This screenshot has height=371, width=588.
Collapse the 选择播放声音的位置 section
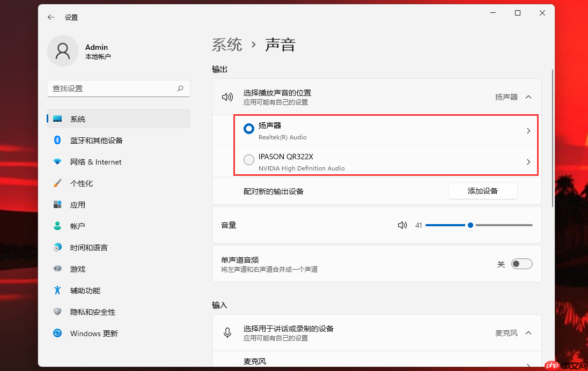tap(528, 97)
